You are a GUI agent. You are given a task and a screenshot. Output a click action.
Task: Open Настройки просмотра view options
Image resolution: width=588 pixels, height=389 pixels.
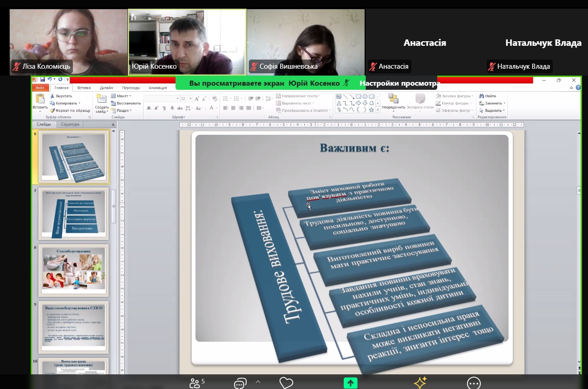click(398, 83)
